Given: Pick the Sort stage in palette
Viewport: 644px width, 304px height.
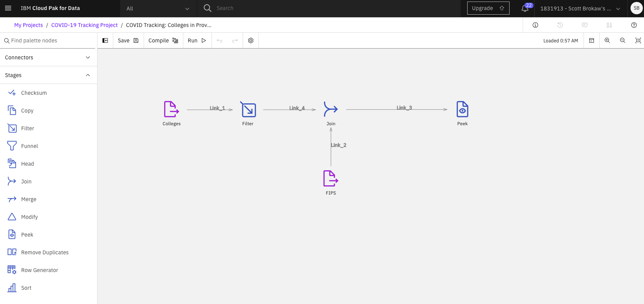Looking at the screenshot, I should coord(49,288).
